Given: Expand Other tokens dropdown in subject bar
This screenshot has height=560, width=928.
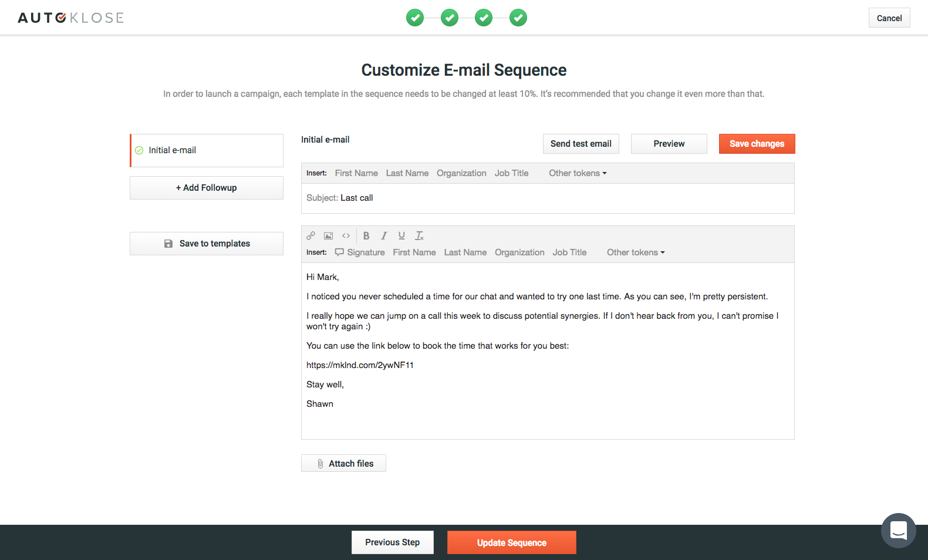Looking at the screenshot, I should pos(578,173).
